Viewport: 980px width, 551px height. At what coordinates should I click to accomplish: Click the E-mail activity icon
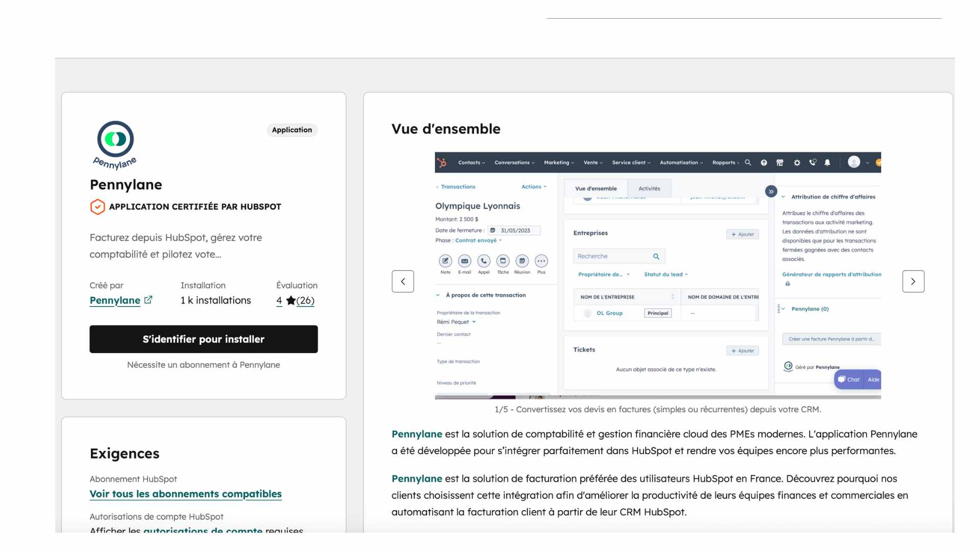464,261
